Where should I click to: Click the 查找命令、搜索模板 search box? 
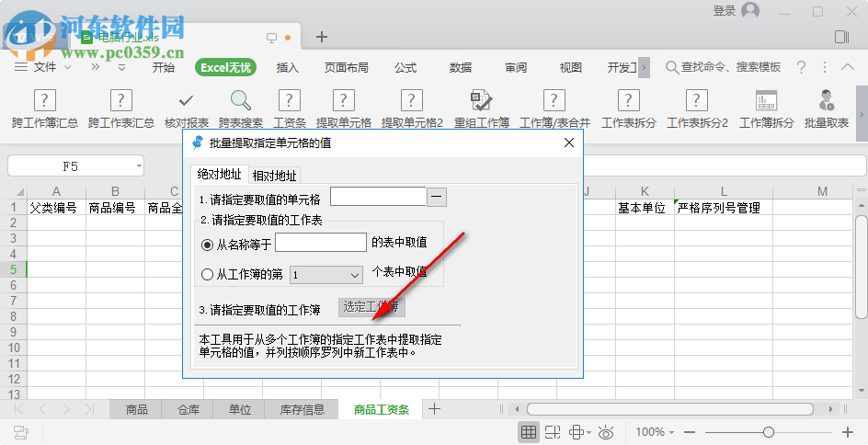click(724, 67)
